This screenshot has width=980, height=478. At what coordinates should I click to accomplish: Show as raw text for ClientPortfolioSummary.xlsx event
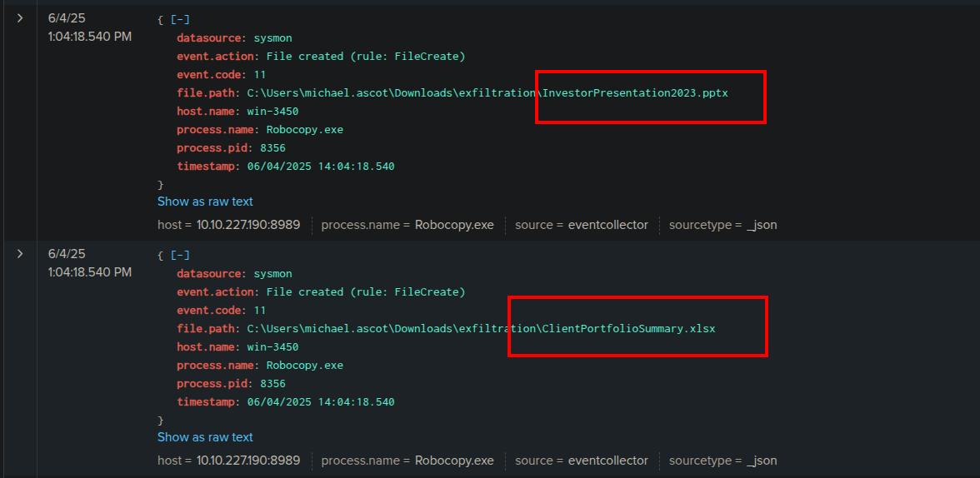[205, 436]
